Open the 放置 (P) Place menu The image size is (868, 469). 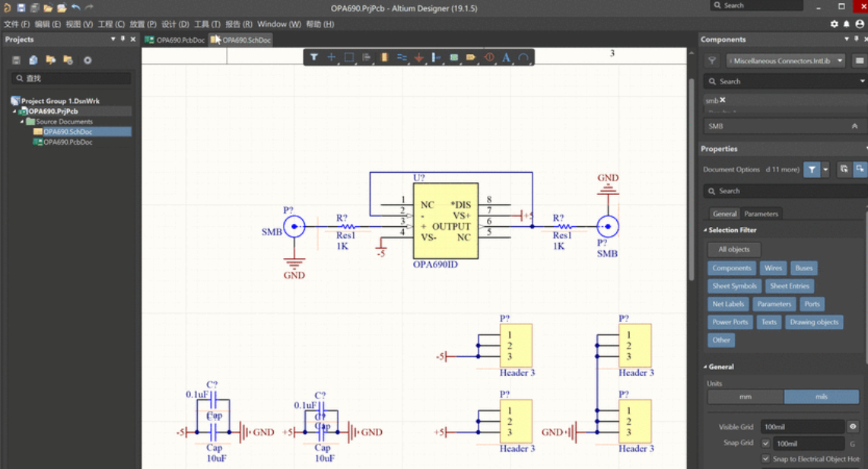(x=142, y=24)
